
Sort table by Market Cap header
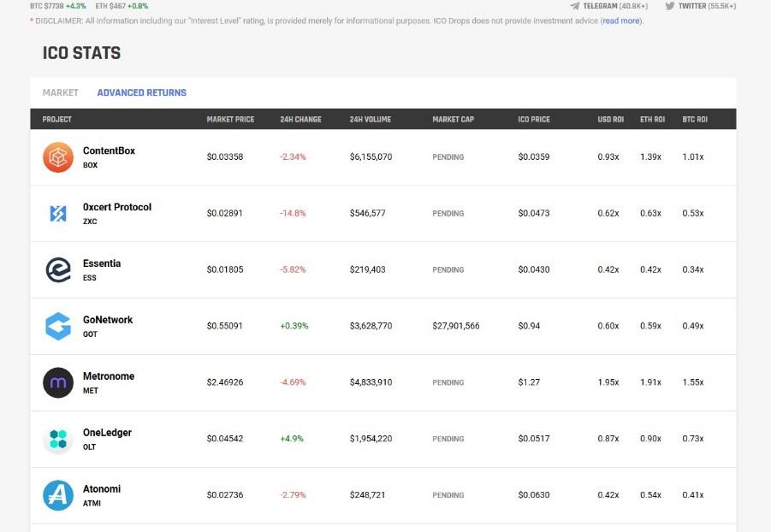(x=454, y=120)
